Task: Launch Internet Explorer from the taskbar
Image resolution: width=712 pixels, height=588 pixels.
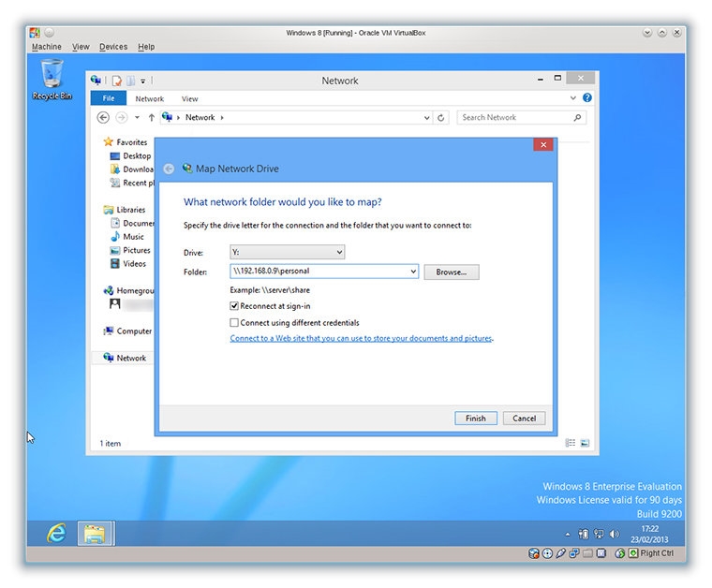Action: point(57,533)
